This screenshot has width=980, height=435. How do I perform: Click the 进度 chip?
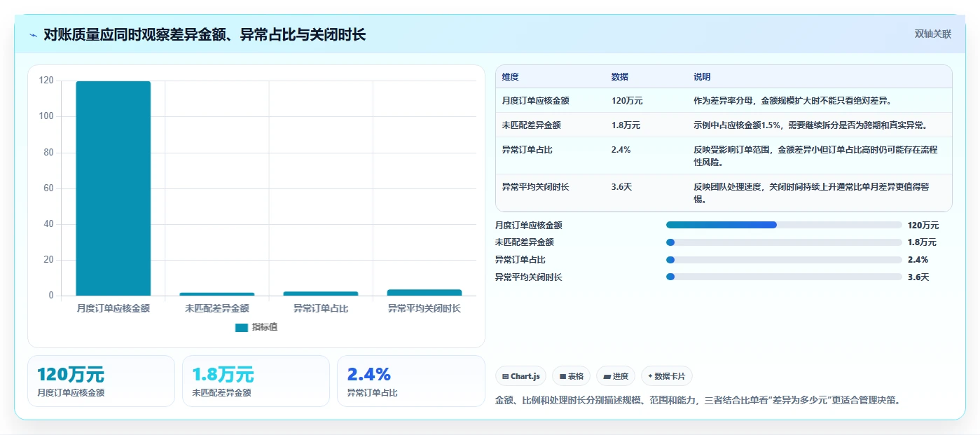[616, 376]
